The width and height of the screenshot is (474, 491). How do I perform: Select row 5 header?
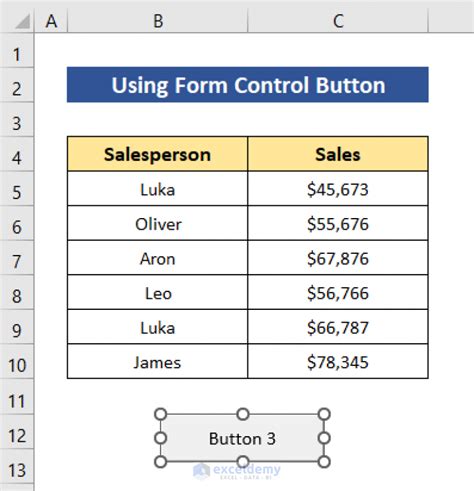coord(17,193)
